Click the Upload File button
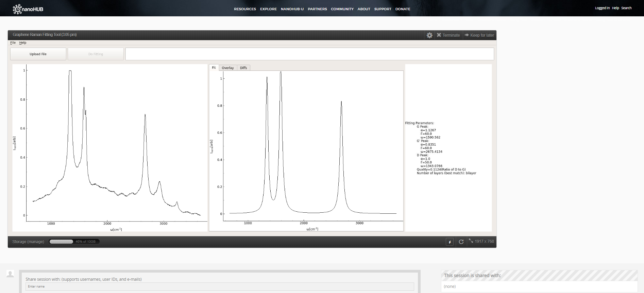Viewport: 644px width, 293px height. click(38, 54)
